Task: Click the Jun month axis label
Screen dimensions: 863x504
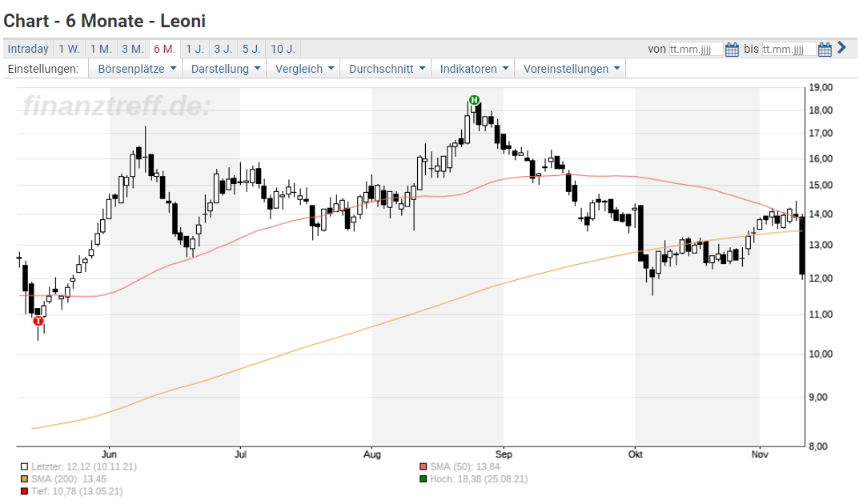Action: [x=109, y=454]
